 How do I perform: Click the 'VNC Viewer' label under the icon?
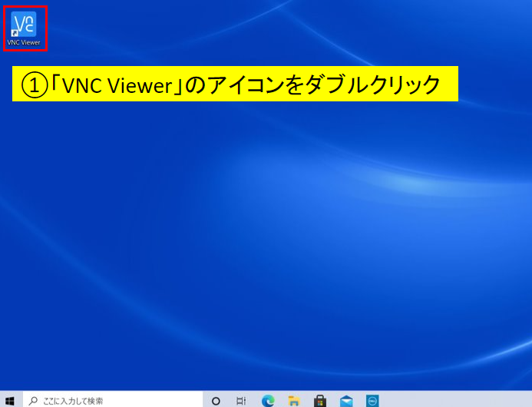(24, 43)
